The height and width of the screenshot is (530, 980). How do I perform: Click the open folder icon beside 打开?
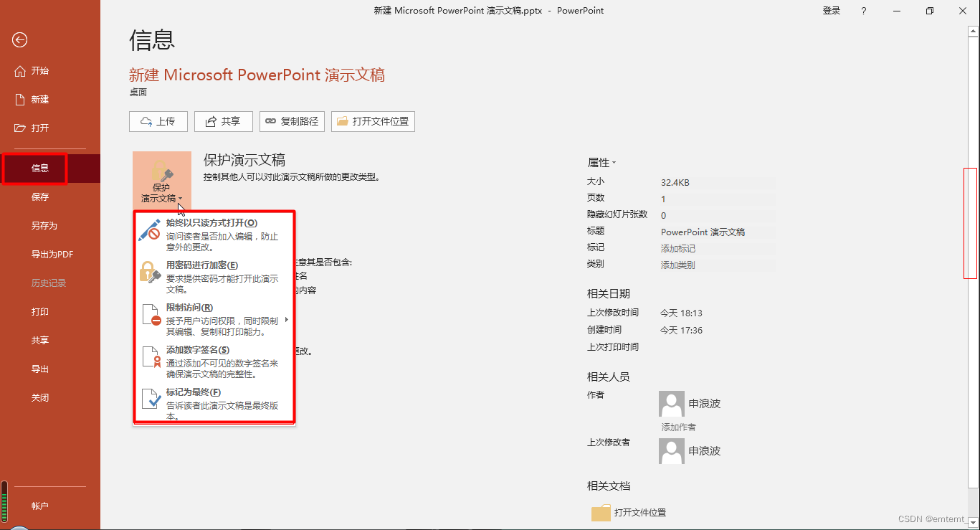20,128
